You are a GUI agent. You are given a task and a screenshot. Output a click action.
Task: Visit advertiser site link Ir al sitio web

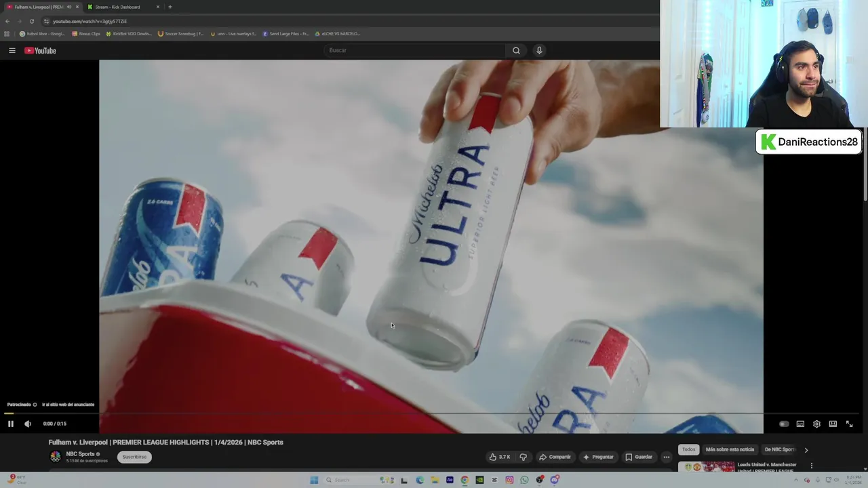tap(68, 405)
